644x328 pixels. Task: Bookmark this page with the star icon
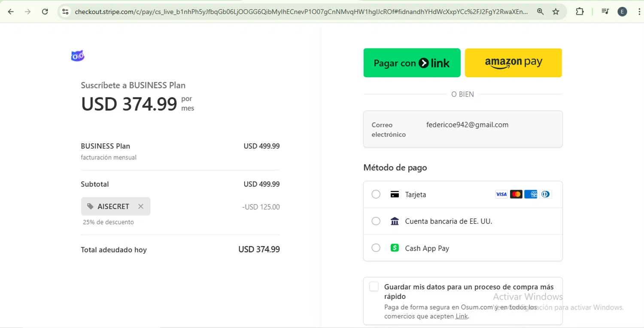[x=556, y=12]
